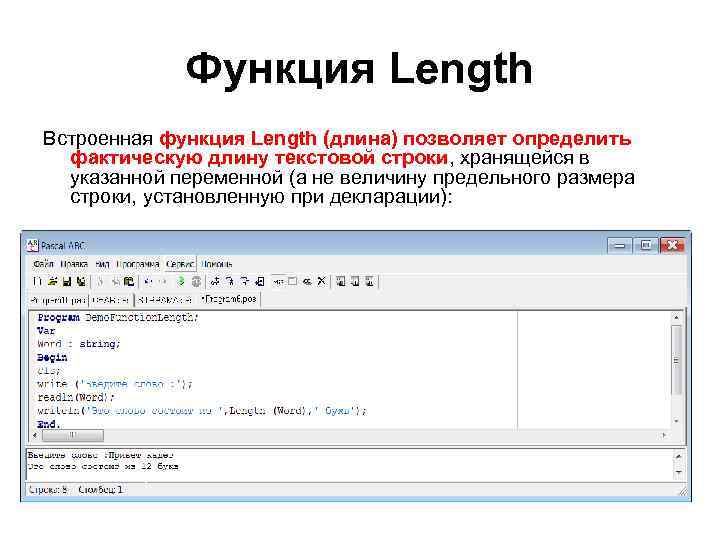Screen dimensions: 720x540
Task: Click the editor vertical scrollbar thumb
Action: [x=676, y=360]
